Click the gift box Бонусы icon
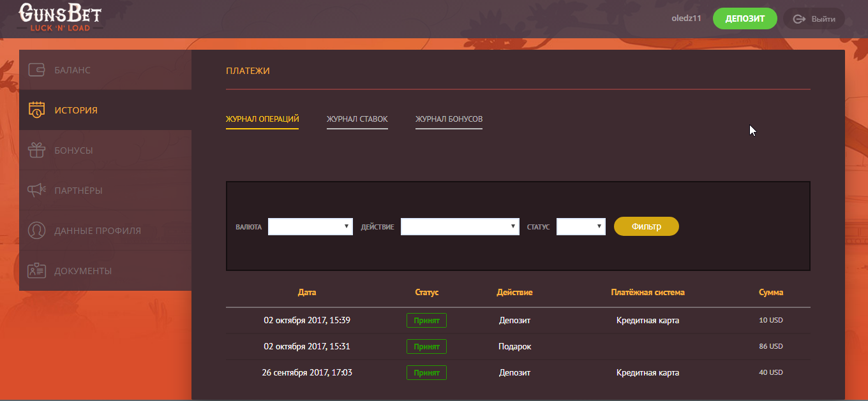This screenshot has width=868, height=401. (36, 150)
